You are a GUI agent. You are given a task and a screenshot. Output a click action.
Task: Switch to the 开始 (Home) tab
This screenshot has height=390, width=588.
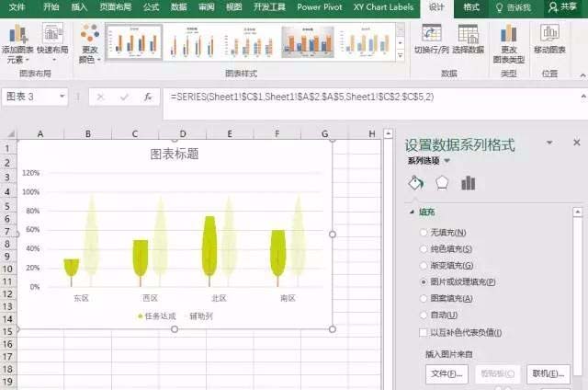tap(51, 7)
